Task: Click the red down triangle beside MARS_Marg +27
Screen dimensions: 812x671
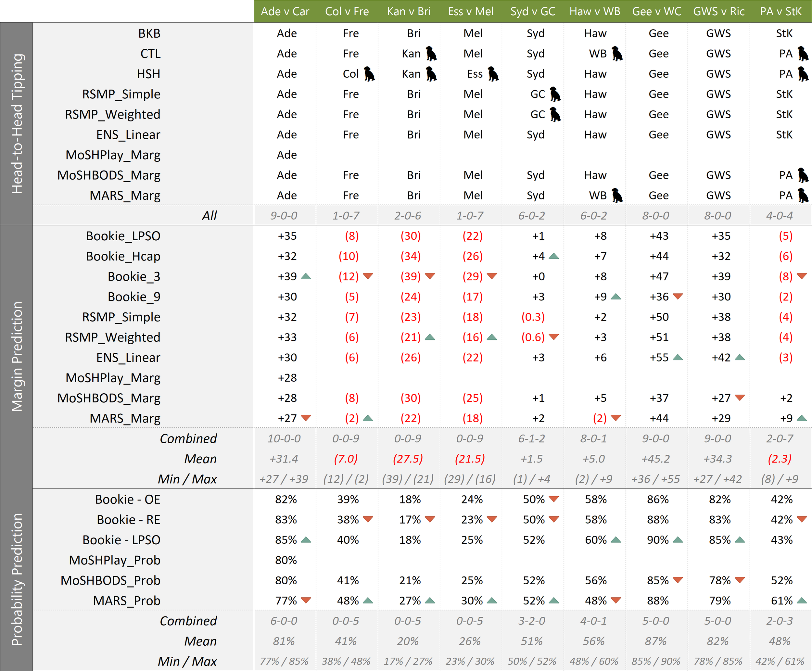Action: [x=306, y=418]
